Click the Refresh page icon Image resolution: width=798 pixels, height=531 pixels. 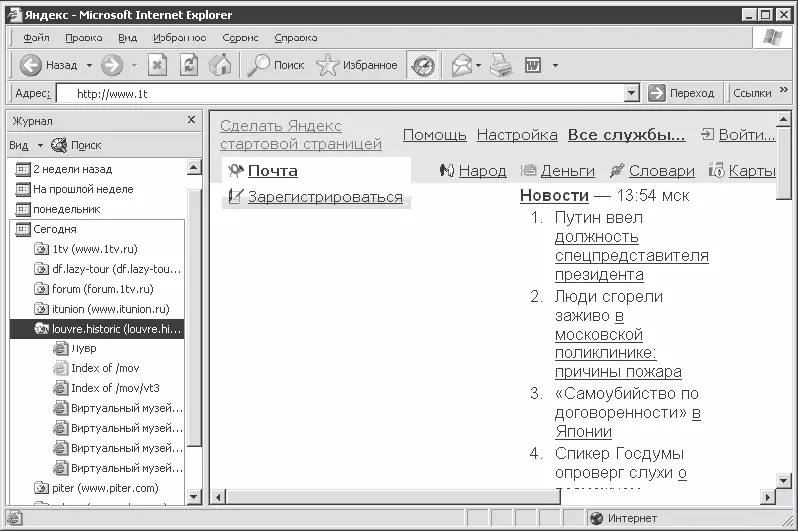189,65
